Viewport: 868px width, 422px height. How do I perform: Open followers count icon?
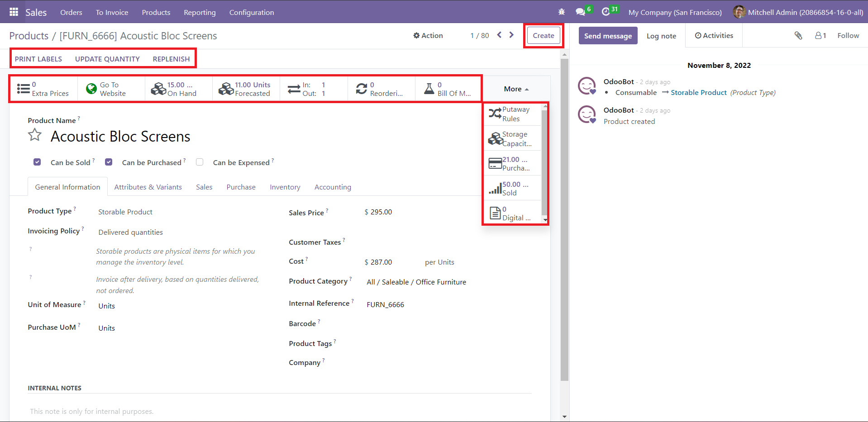click(820, 35)
